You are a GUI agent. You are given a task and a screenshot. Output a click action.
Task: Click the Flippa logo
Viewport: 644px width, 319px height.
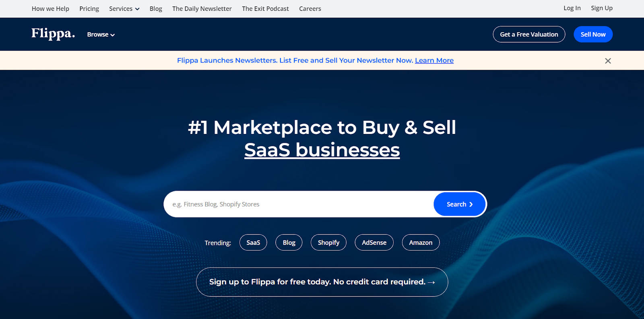[x=53, y=34]
